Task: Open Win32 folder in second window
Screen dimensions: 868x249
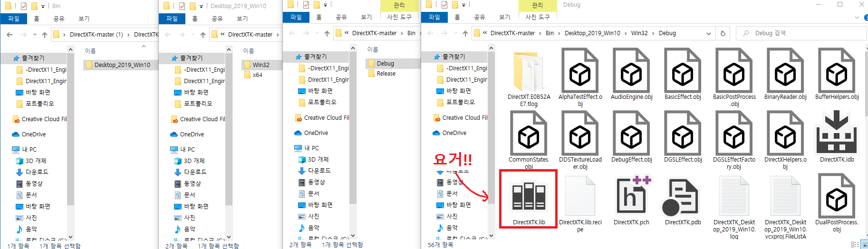Action: pyautogui.click(x=261, y=65)
